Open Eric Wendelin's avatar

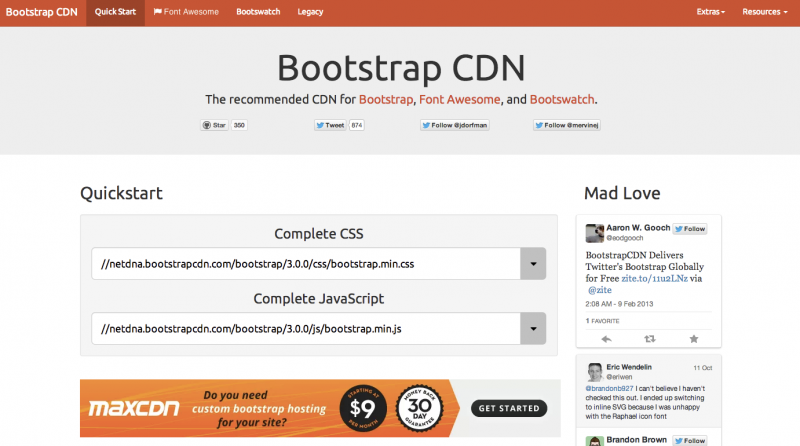pyautogui.click(x=594, y=373)
